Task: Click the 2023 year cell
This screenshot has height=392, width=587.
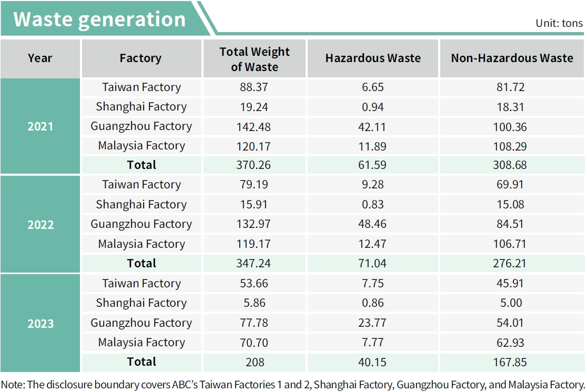Action: 41,323
